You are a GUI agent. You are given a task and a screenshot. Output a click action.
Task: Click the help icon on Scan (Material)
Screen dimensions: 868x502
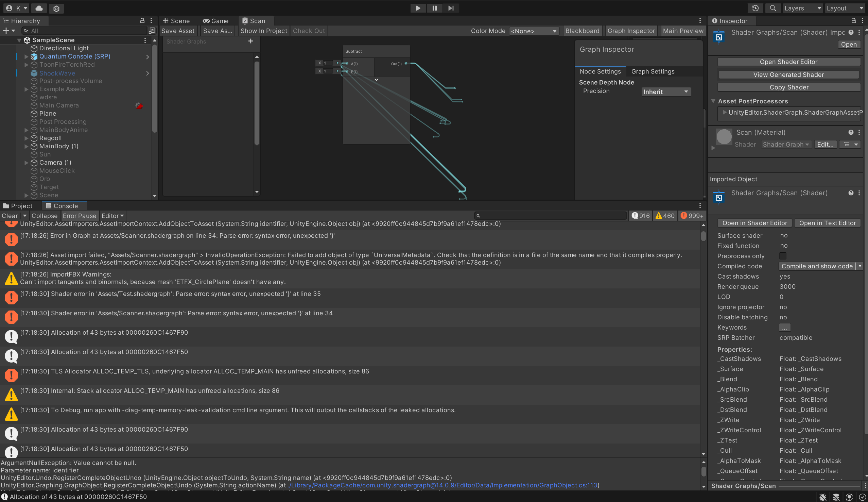[x=851, y=132]
